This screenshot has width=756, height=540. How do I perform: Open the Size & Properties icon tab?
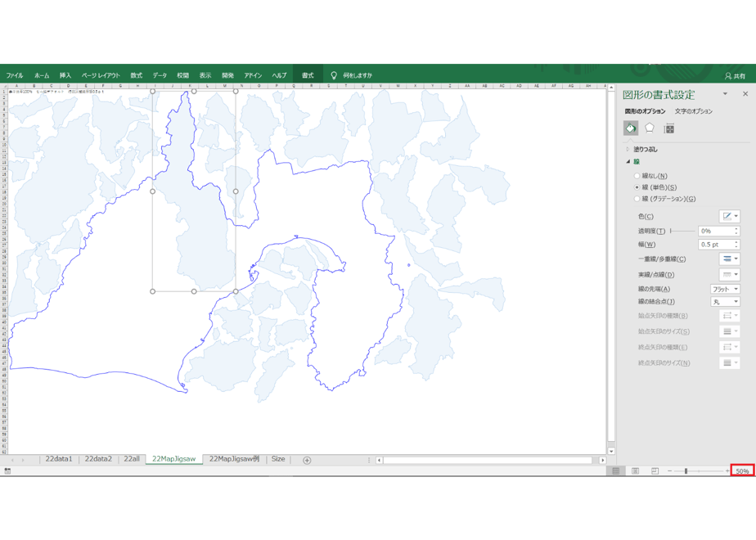click(x=669, y=128)
